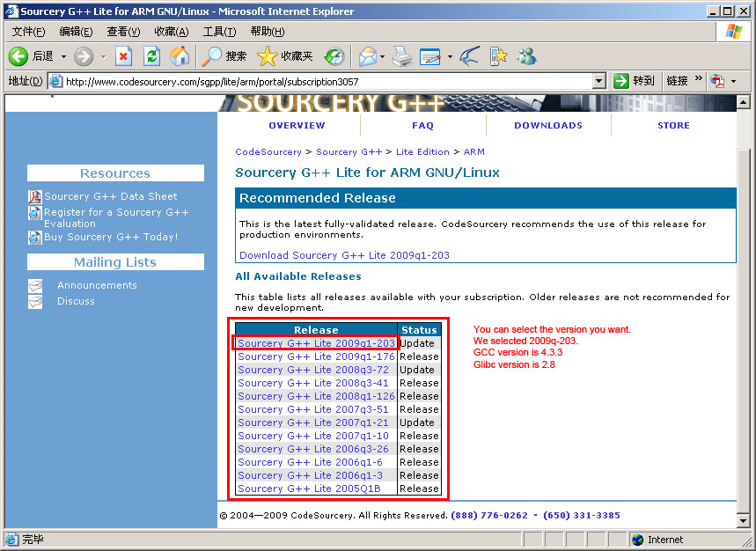Click the Windows flag logo
This screenshot has height=551, width=756.
[734, 32]
